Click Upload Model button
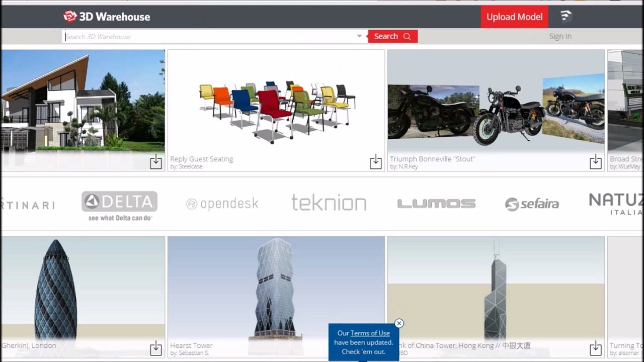The height and width of the screenshot is (362, 644). click(x=514, y=17)
